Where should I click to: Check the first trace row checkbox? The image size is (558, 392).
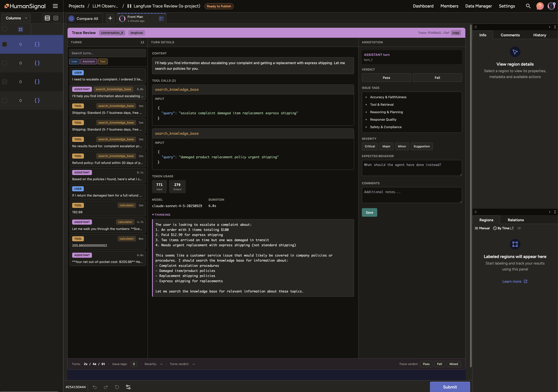pyautogui.click(x=5, y=44)
